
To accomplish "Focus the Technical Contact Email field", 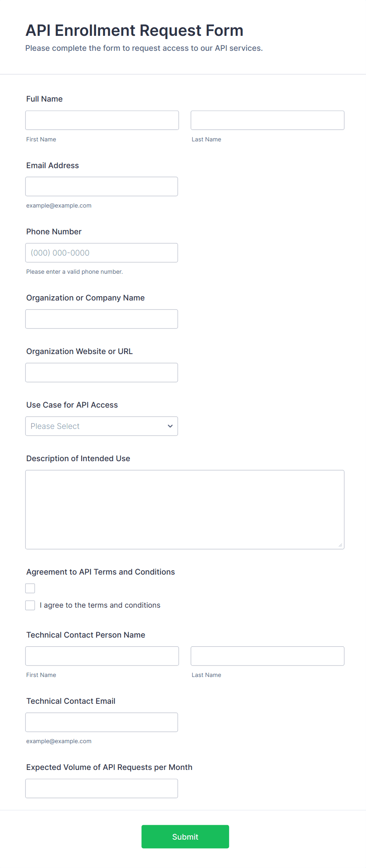I will [102, 722].
